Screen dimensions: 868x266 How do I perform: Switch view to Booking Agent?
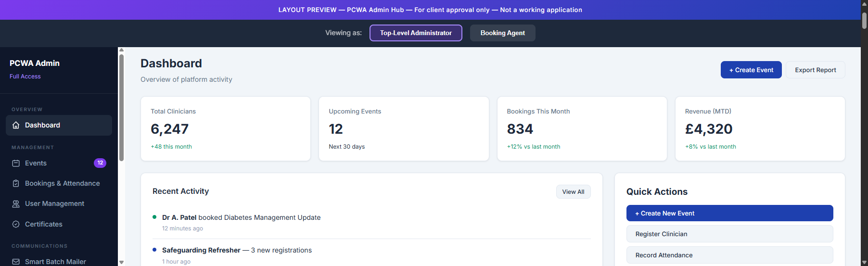[502, 33]
